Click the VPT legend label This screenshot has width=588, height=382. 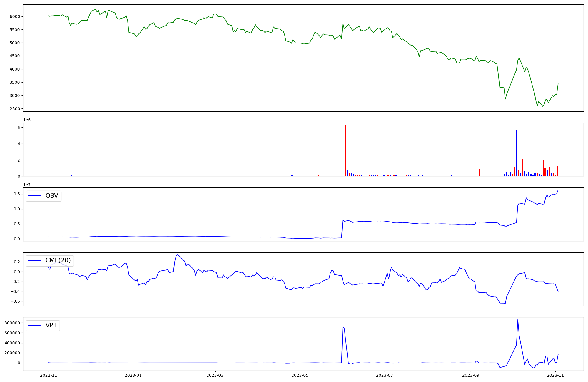click(51, 325)
